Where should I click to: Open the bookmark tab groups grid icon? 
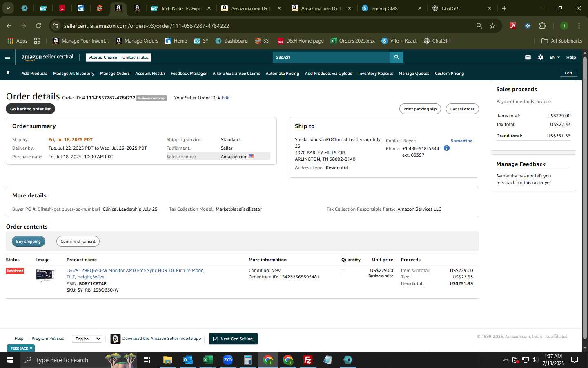coord(37,41)
